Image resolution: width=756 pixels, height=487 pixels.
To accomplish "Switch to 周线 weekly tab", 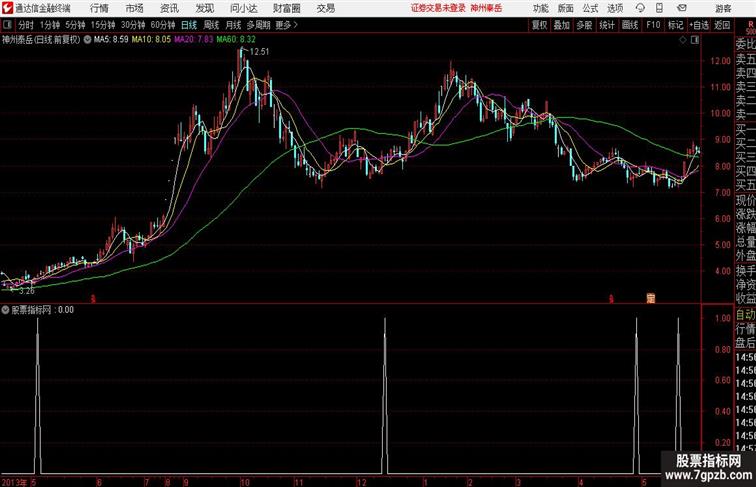I will click(x=211, y=25).
